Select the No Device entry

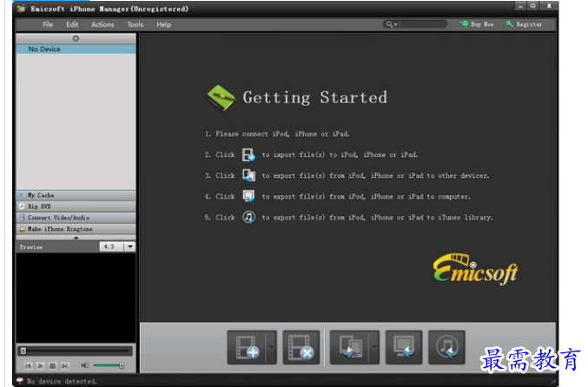76,49
